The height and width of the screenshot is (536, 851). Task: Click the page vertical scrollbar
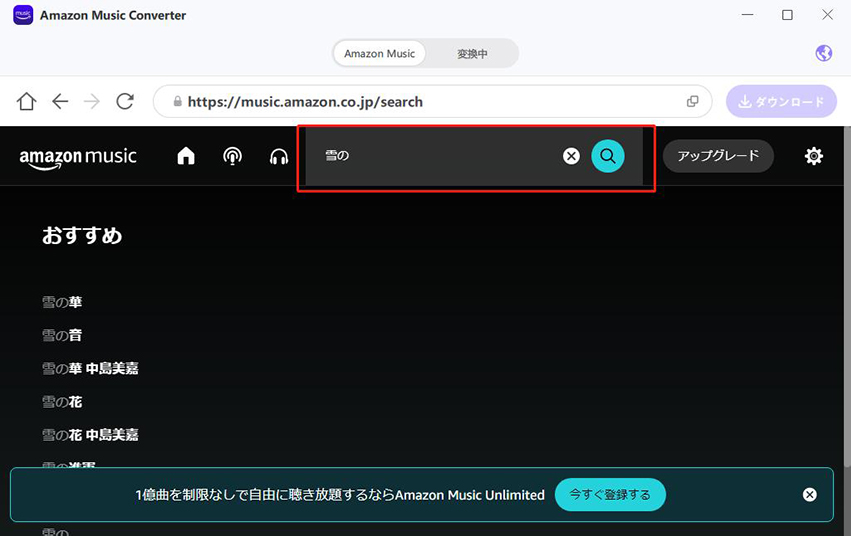(847, 298)
